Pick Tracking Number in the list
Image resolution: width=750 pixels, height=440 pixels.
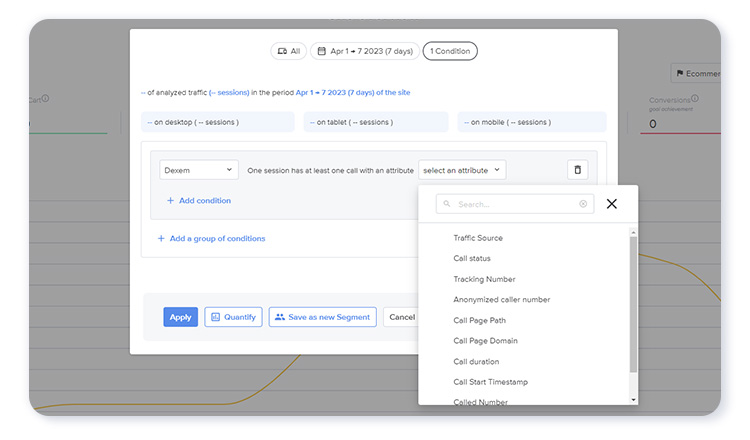[484, 279]
